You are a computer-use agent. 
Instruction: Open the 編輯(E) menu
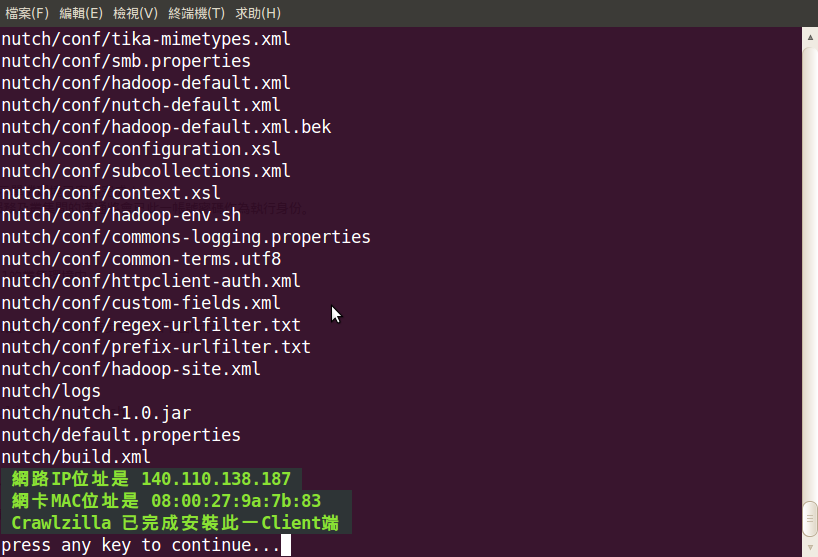pyautogui.click(x=81, y=13)
